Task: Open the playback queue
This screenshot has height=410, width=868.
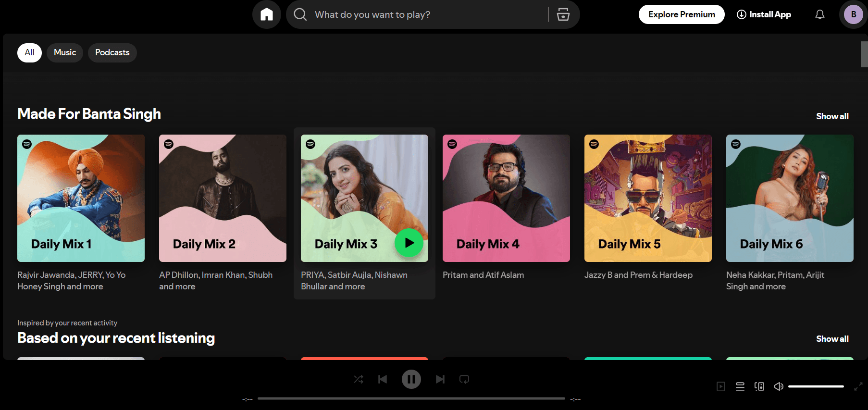Action: click(740, 386)
